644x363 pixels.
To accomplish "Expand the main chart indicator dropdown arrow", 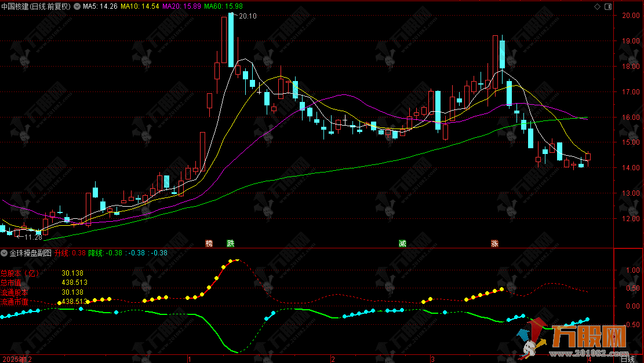I will [78, 6].
